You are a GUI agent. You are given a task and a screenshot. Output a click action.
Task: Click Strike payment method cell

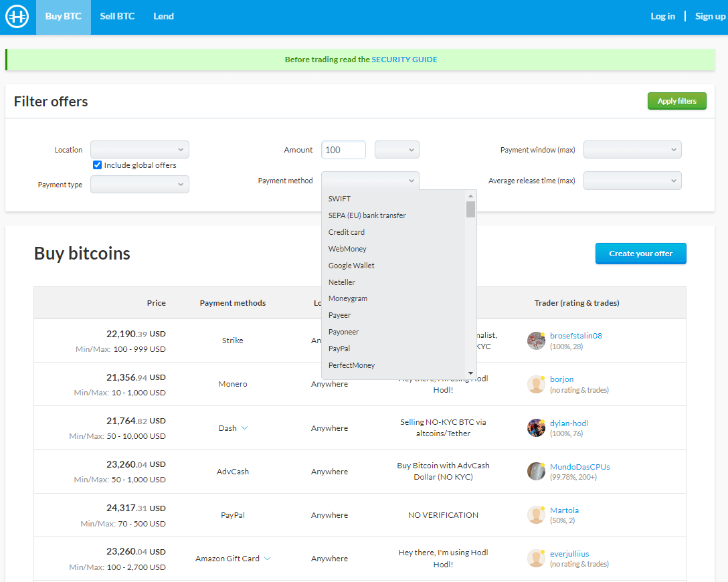[x=233, y=341]
